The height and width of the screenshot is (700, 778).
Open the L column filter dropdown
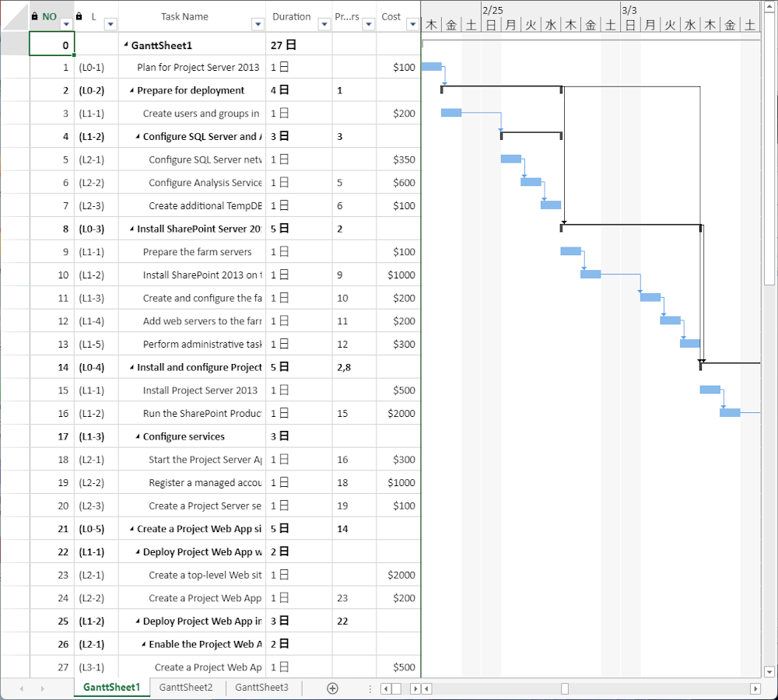tap(110, 24)
